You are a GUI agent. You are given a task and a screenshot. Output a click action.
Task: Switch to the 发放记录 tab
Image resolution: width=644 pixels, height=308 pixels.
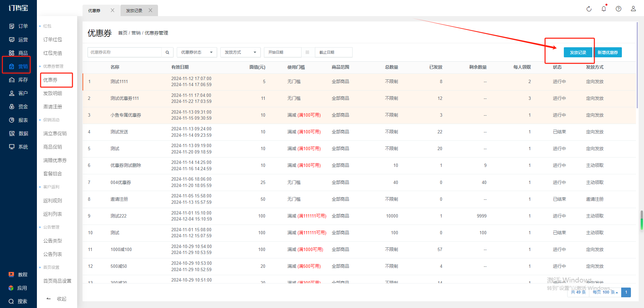134,11
